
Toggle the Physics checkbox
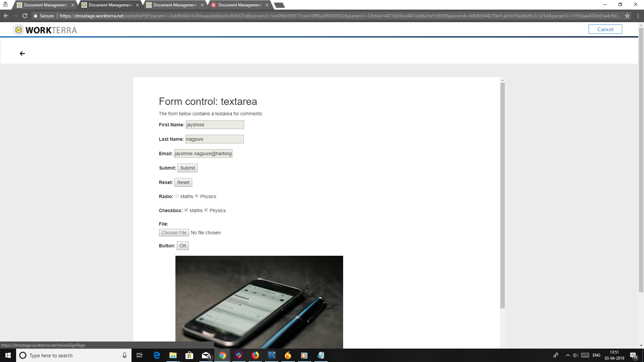206,210
